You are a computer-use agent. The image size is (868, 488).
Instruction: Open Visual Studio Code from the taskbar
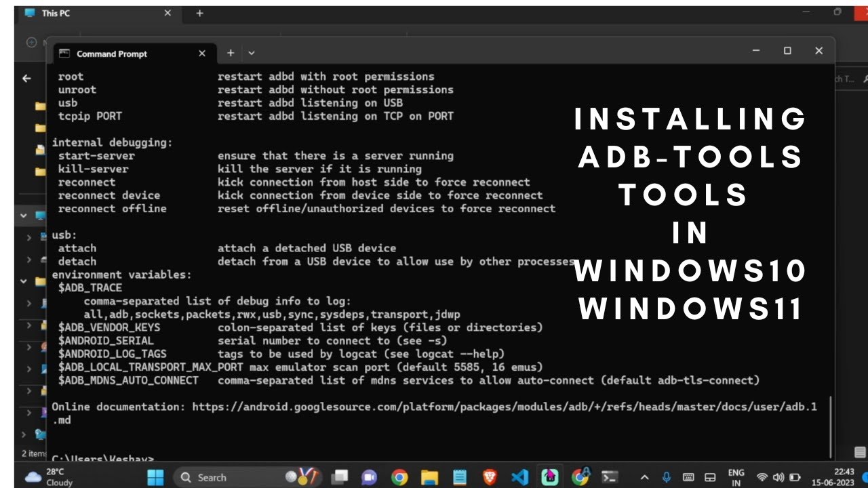click(x=519, y=477)
